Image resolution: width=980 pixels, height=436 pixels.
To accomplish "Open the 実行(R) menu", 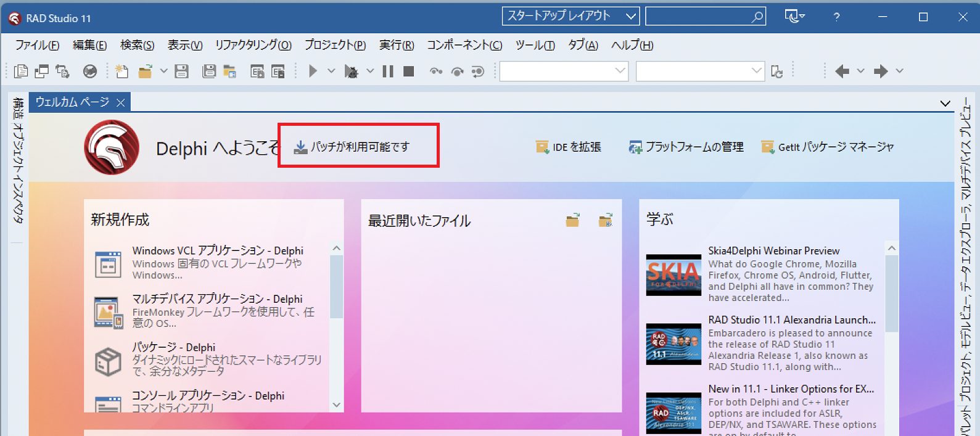I will 397,45.
